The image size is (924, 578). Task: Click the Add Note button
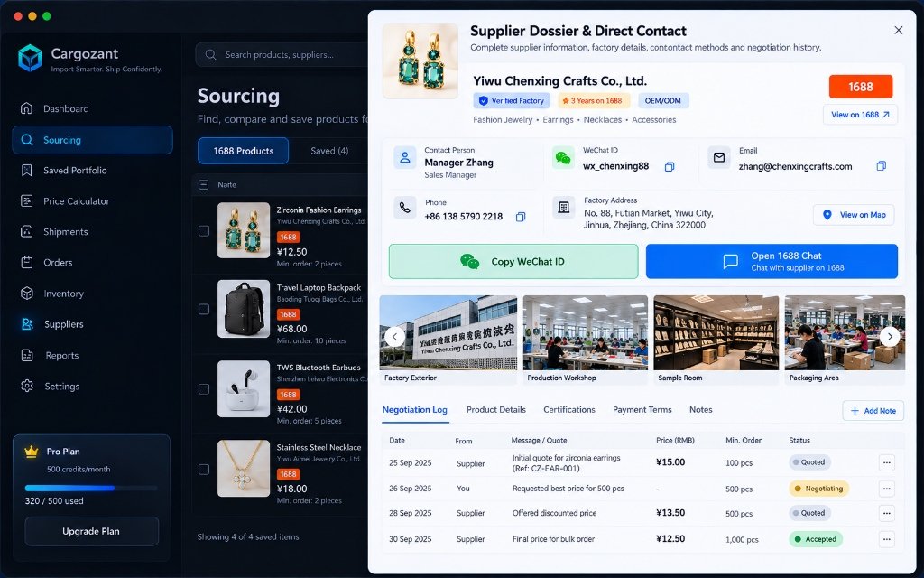click(873, 411)
